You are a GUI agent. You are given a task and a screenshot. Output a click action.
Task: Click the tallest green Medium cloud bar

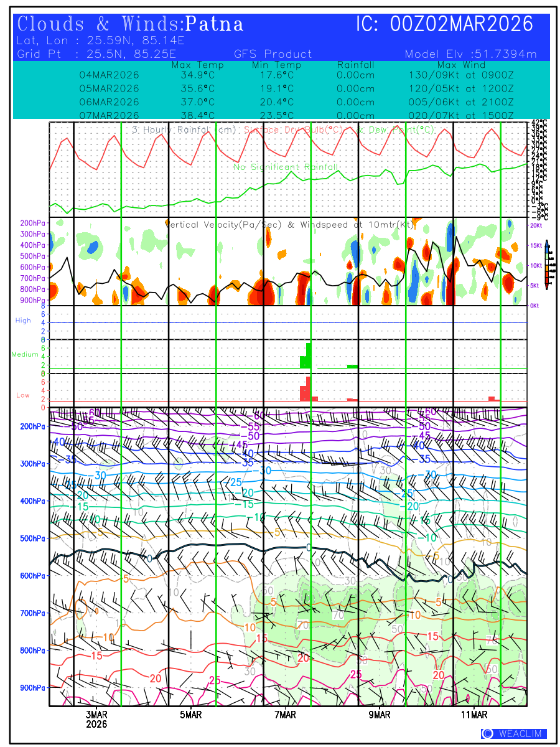pos(309,355)
